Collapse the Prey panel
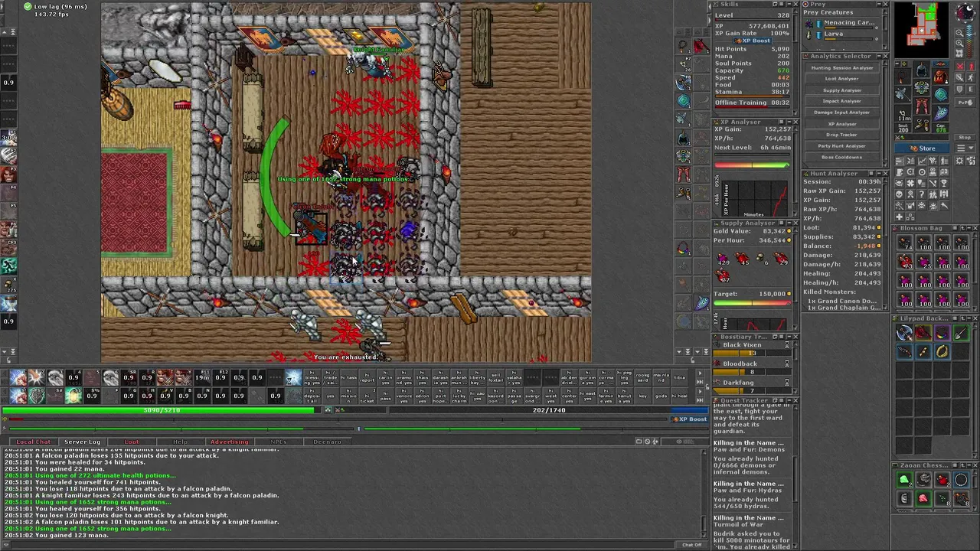 [x=879, y=5]
